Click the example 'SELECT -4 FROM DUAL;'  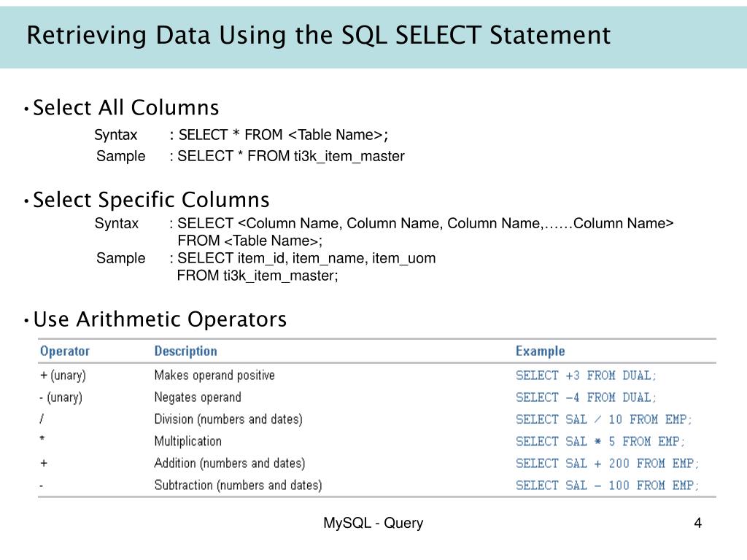(586, 397)
